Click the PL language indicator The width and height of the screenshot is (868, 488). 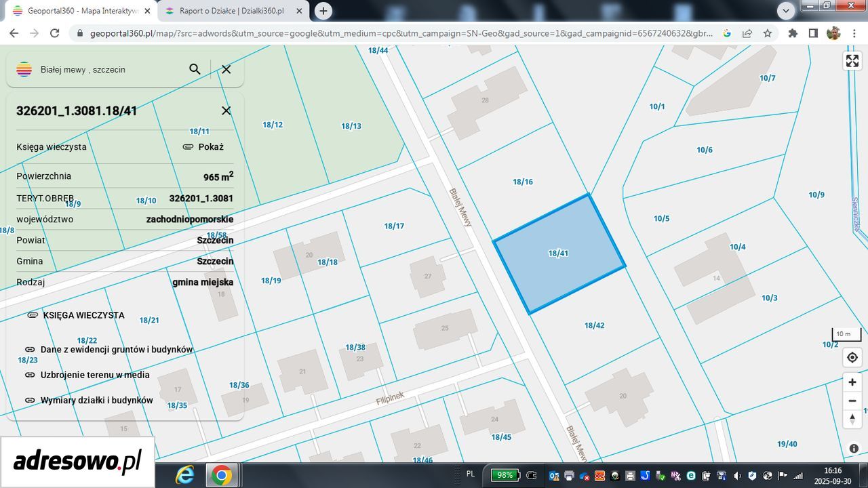click(x=471, y=474)
